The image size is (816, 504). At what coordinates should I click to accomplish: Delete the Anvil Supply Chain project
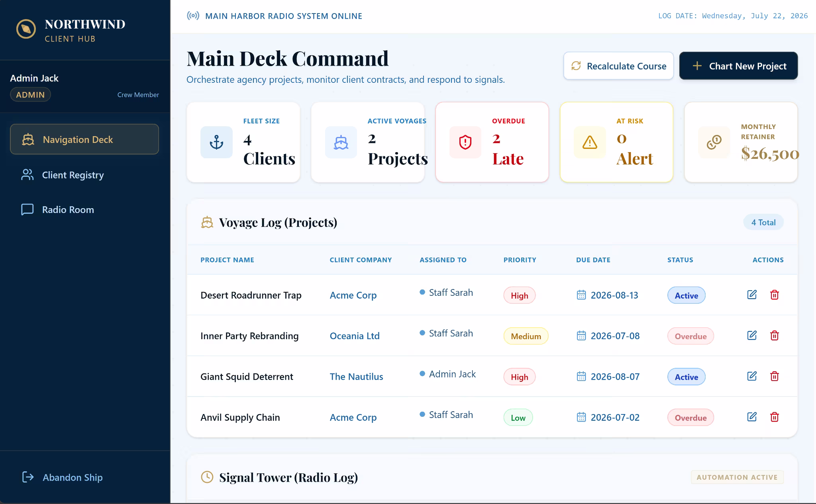click(x=775, y=417)
